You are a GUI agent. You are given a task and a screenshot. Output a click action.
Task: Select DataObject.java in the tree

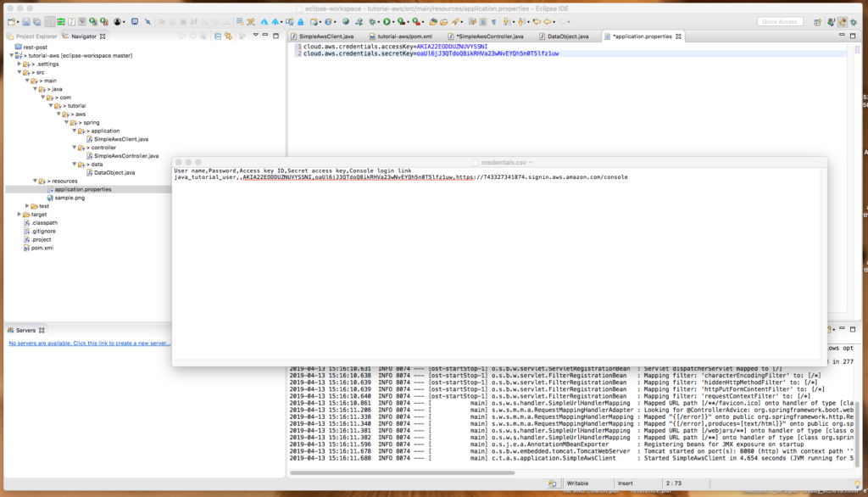click(x=114, y=172)
